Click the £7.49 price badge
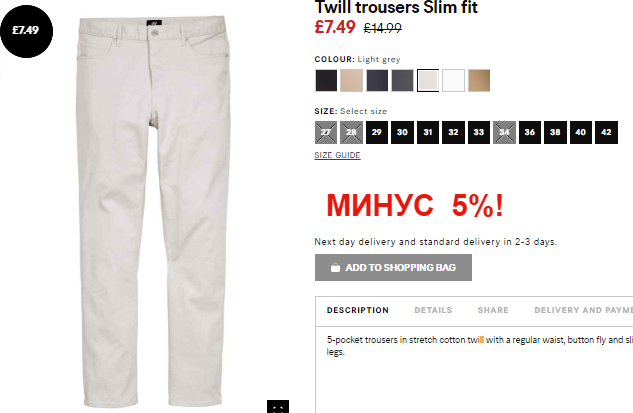 tap(27, 31)
